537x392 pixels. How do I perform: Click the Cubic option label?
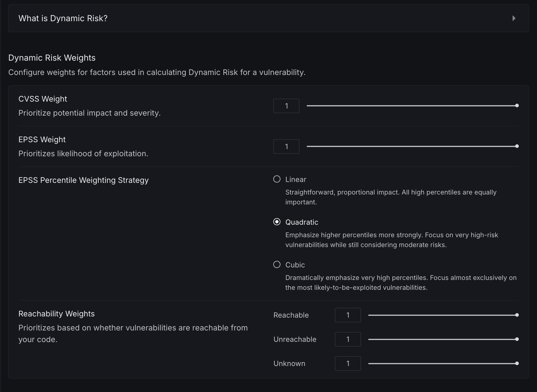point(295,265)
